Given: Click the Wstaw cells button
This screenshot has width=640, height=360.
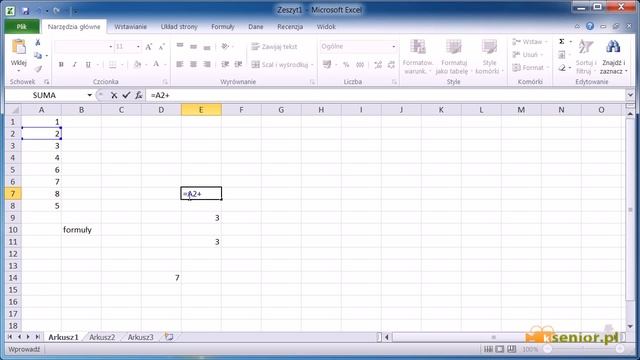Looking at the screenshot, I should click(x=529, y=42).
